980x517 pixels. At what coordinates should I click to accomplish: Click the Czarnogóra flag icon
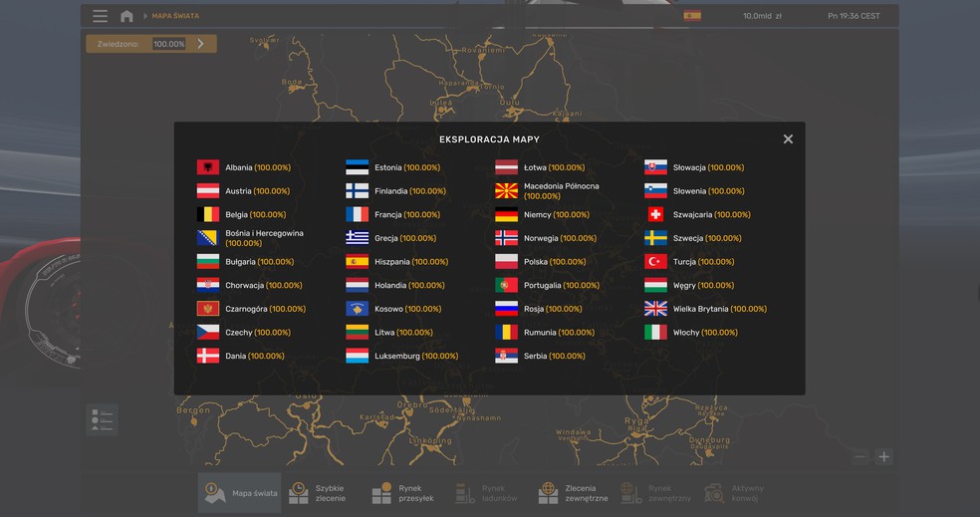click(x=208, y=309)
